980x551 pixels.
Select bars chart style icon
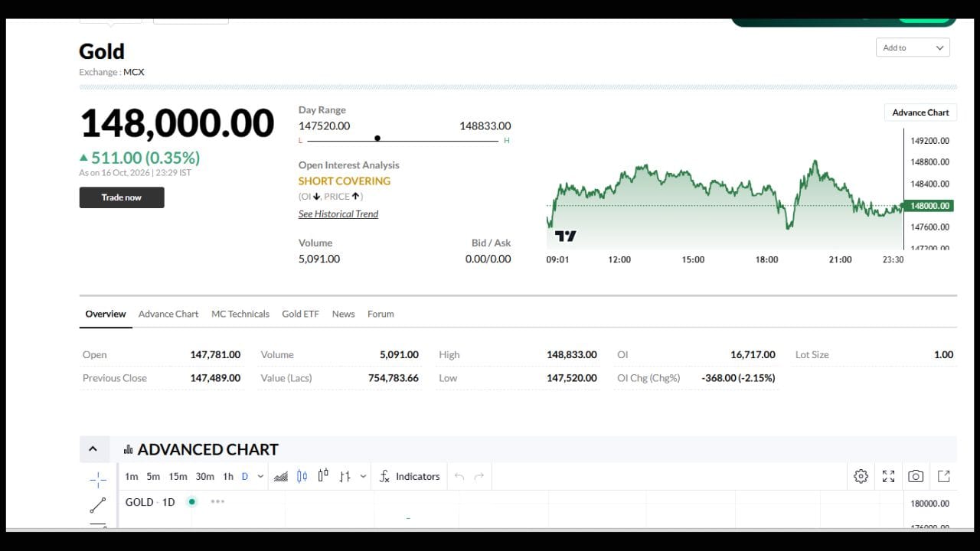[x=345, y=476]
